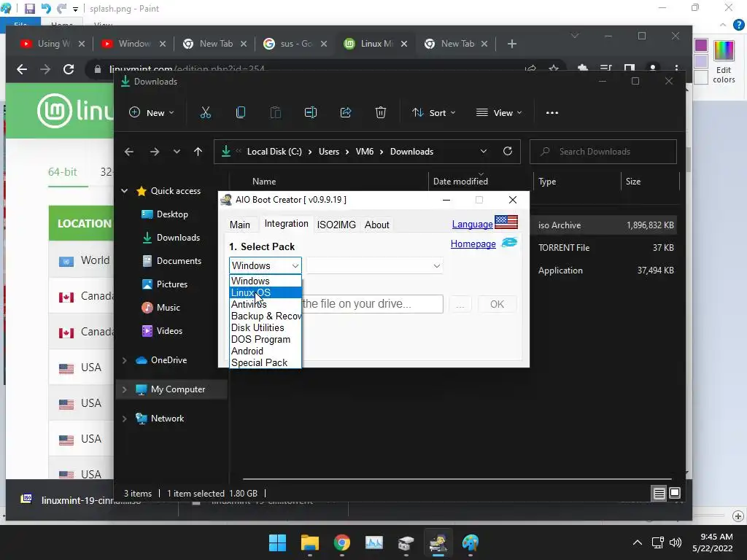The image size is (747, 560).
Task: Open the second empty pack dropdown
Action: coord(374,265)
